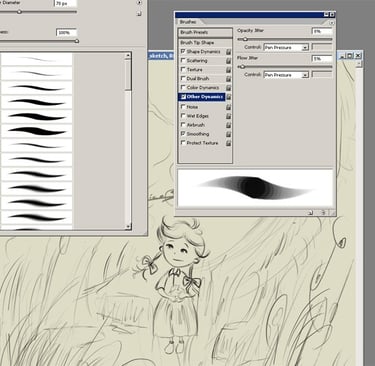Open the Flow Jitter Control dropdown

click(286, 75)
